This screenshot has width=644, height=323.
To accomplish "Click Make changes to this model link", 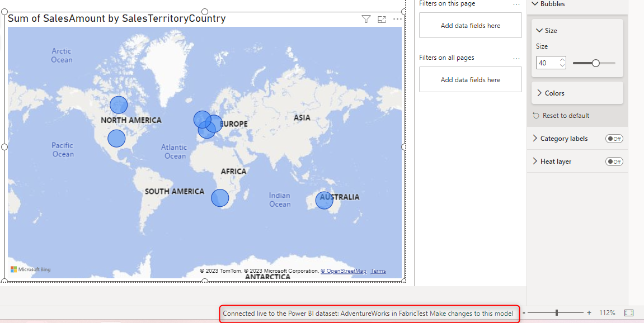I will point(479,313).
